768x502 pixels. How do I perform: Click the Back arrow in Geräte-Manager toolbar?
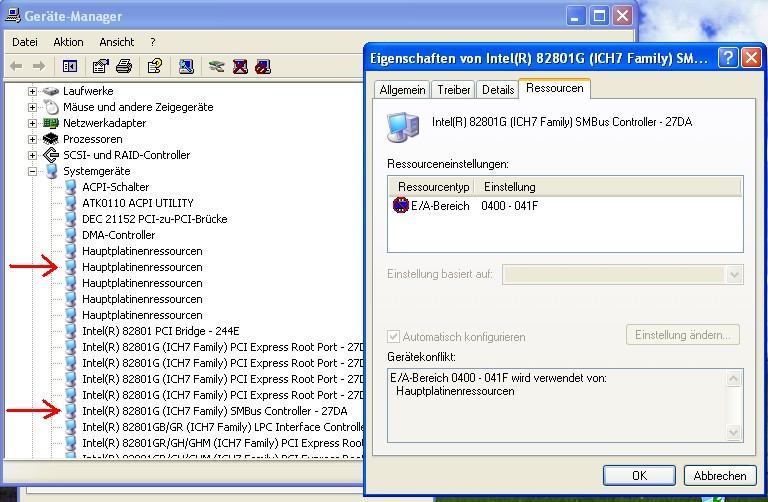pyautogui.click(x=16, y=66)
